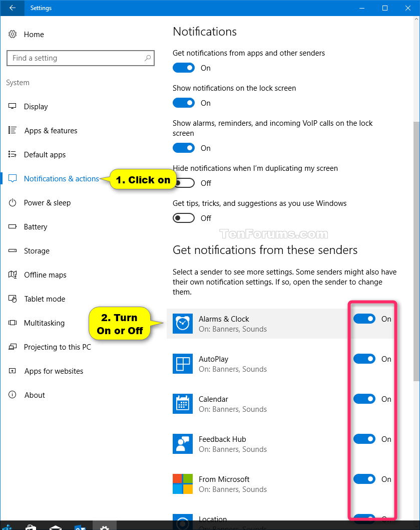Switch to Apps & features settings
Viewport: 420px width, 530px height.
[51, 130]
